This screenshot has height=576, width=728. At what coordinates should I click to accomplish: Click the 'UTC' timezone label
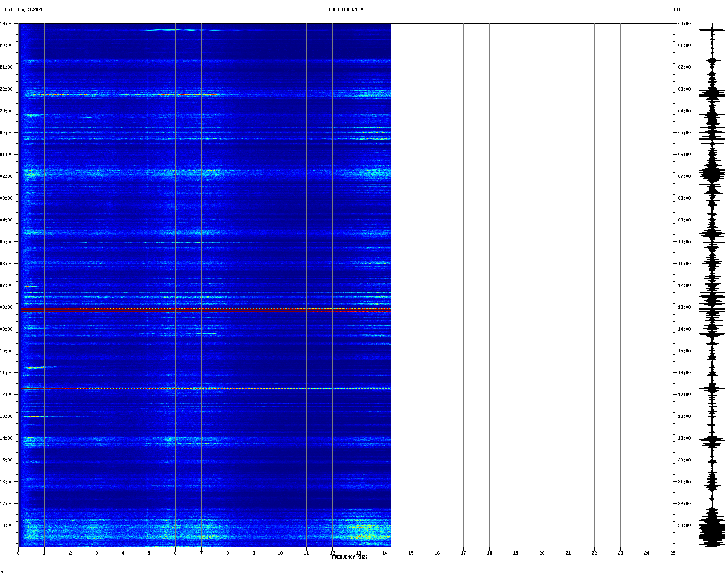(x=678, y=9)
